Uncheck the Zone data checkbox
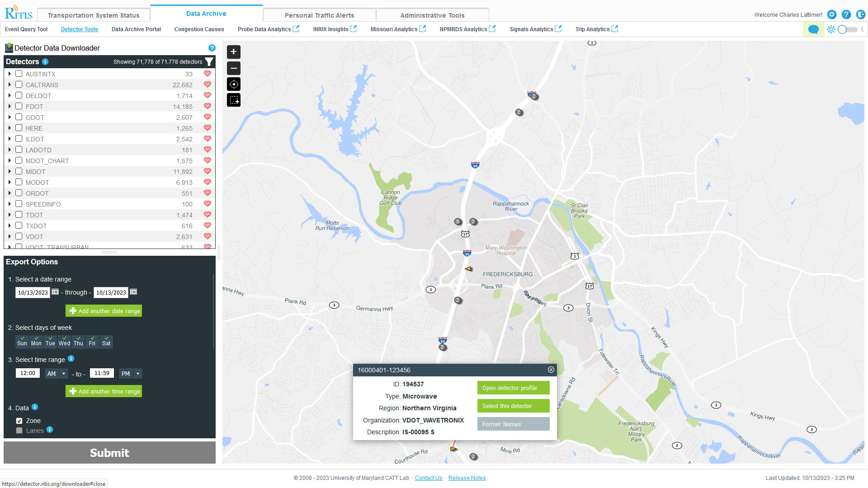The height and width of the screenshot is (488, 868). (19, 421)
